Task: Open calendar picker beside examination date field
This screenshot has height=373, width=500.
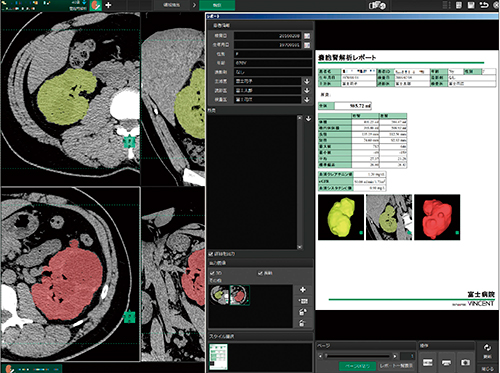Action: [307, 36]
